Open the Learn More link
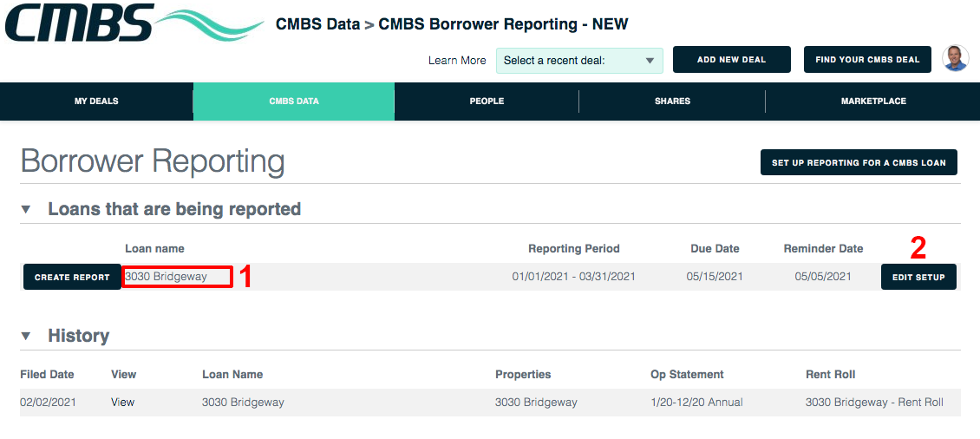The height and width of the screenshot is (439, 980). point(457,61)
